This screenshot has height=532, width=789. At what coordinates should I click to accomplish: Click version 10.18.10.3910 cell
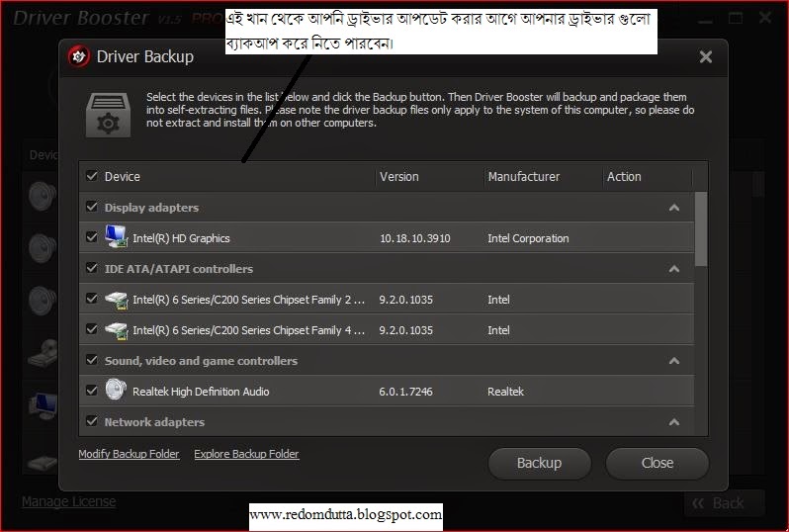tap(415, 238)
